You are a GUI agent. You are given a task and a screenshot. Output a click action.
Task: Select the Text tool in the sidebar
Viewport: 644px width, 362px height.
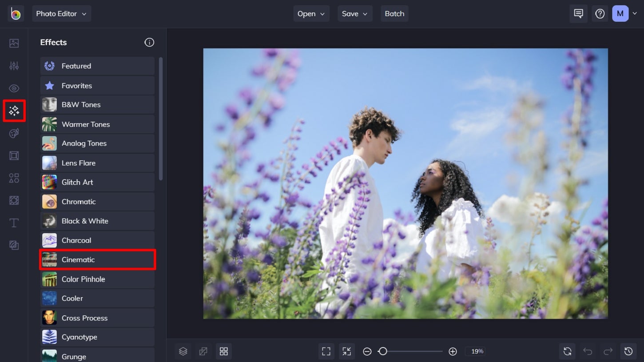[x=14, y=223]
